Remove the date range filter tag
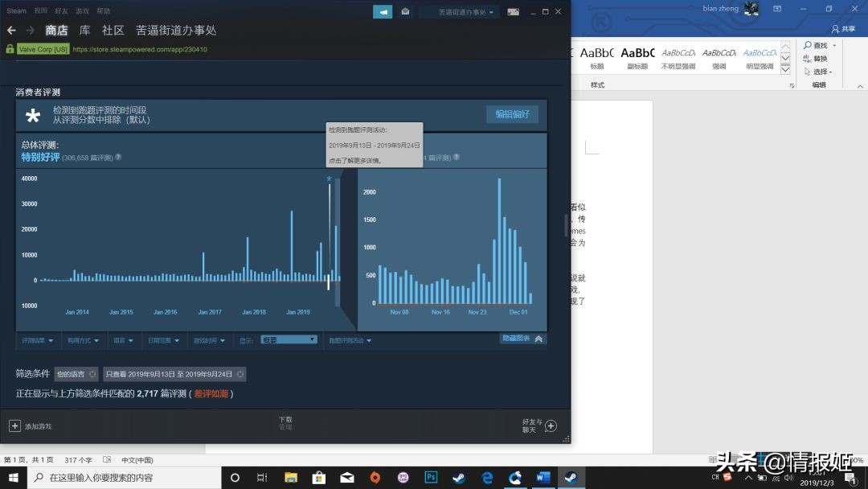Screen dimensions: 868x489 pyautogui.click(x=240, y=374)
